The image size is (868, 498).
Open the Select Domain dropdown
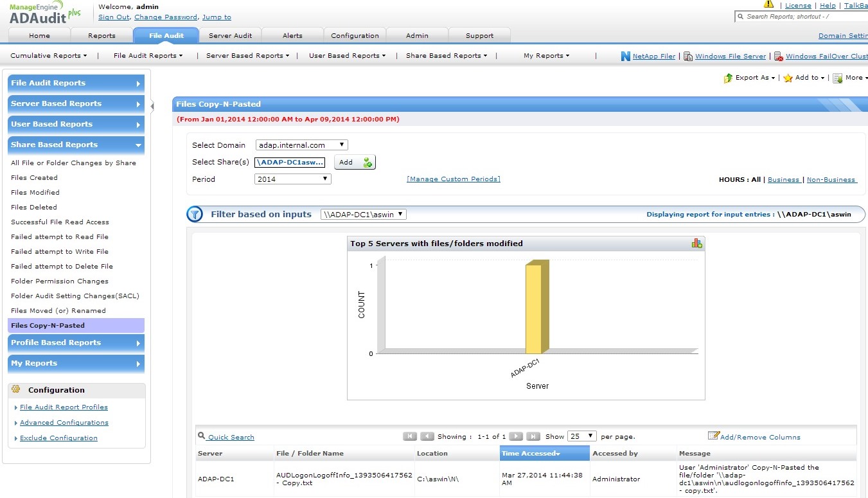tap(301, 145)
